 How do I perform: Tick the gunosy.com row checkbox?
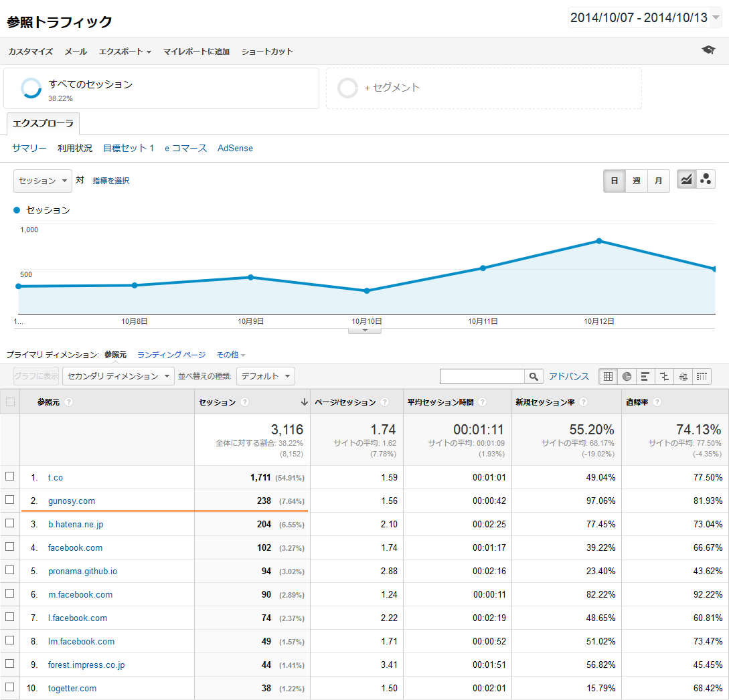tap(9, 500)
